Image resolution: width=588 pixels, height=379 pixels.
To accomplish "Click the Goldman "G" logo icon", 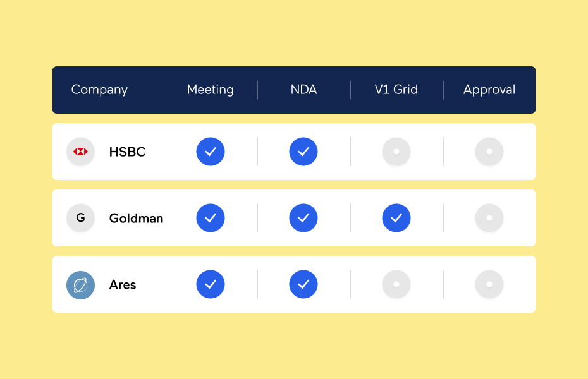I will (80, 218).
